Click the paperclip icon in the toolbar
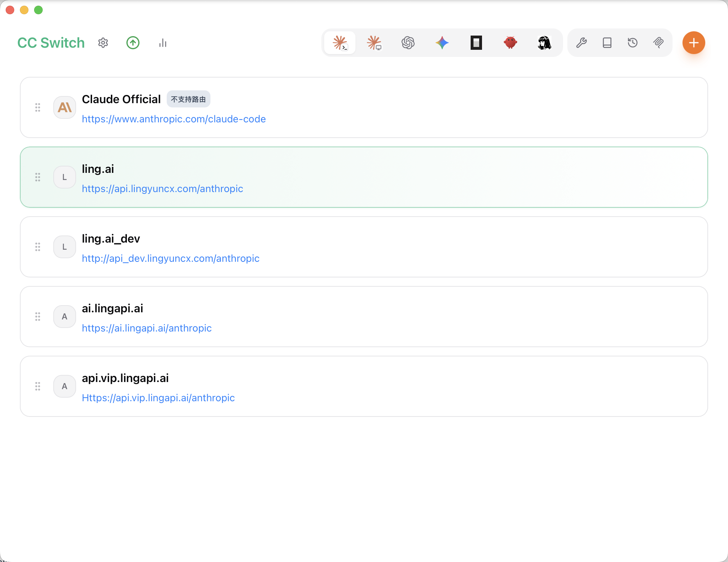The height and width of the screenshot is (562, 728). pyautogui.click(x=658, y=43)
